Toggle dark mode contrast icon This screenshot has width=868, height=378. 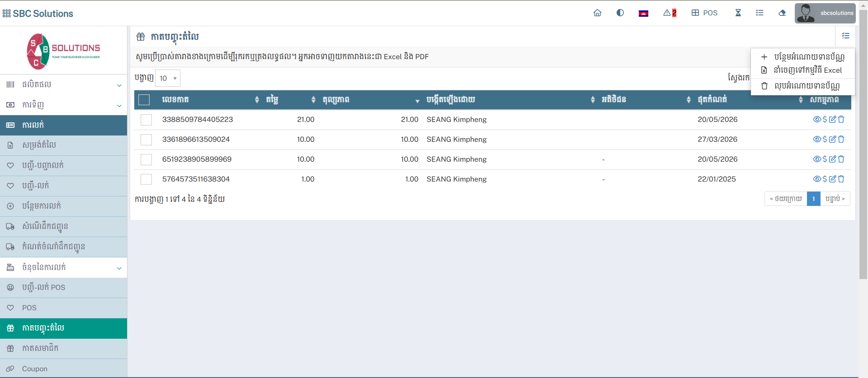(x=620, y=13)
